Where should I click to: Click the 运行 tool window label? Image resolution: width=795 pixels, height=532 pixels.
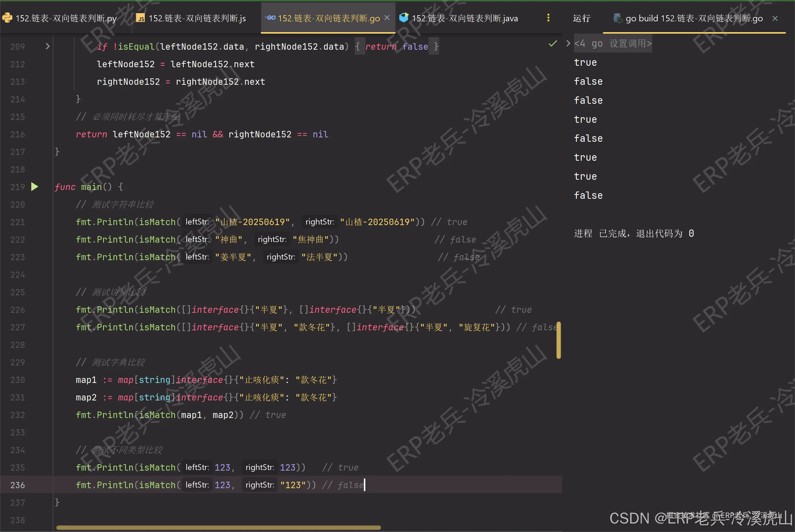pyautogui.click(x=581, y=18)
